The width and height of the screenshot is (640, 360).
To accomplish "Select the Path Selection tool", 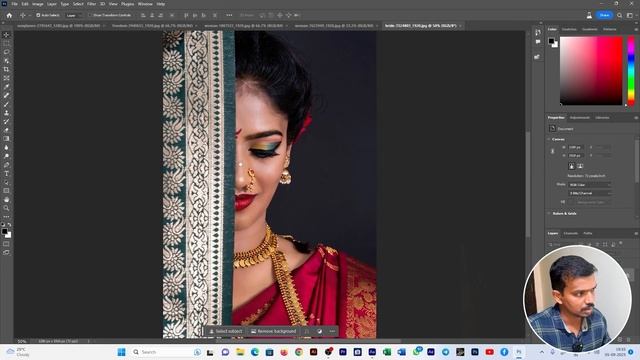I will pyautogui.click(x=6, y=182).
